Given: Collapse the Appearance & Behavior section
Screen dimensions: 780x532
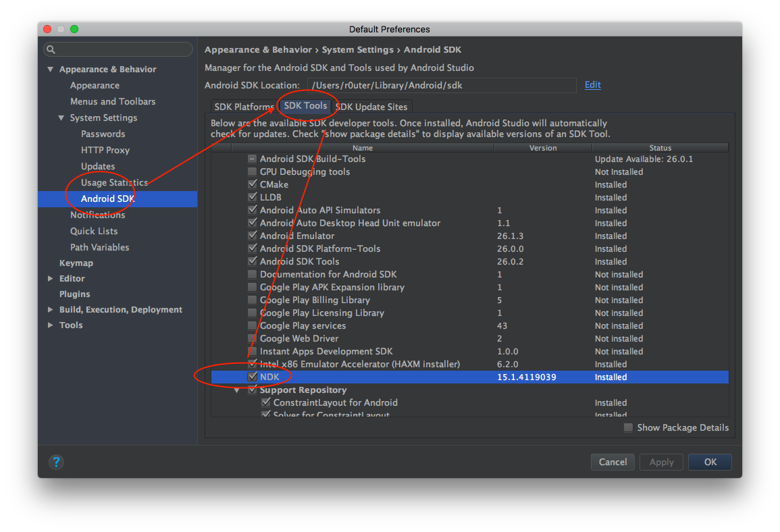Looking at the screenshot, I should pyautogui.click(x=51, y=70).
